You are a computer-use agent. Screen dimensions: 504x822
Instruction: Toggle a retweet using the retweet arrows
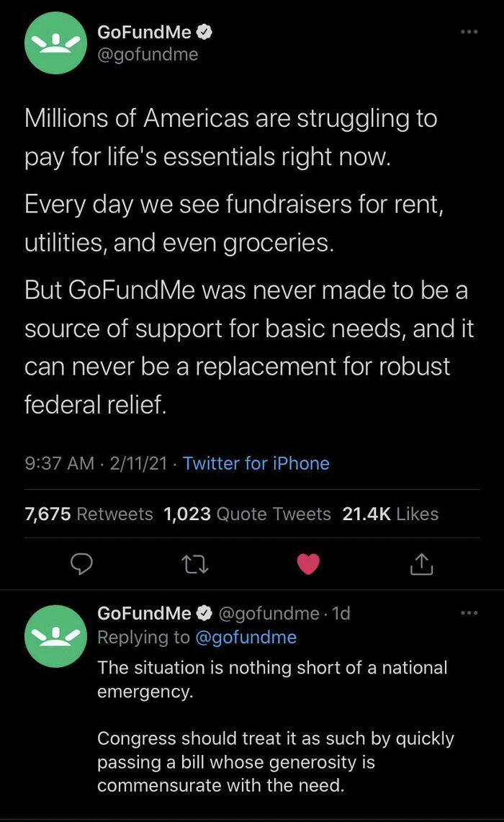(x=194, y=564)
